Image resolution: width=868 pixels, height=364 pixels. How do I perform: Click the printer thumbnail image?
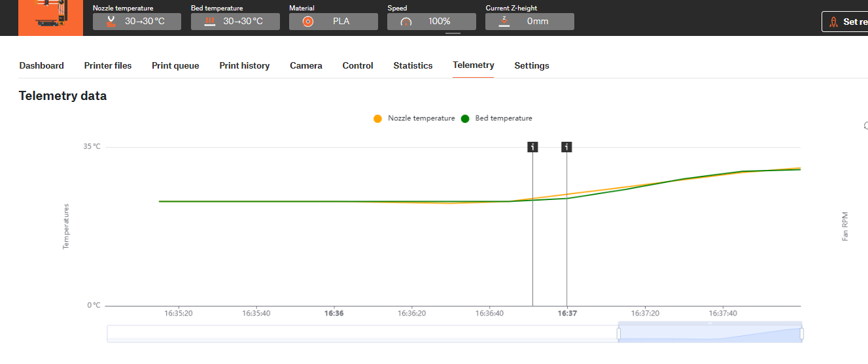51,18
